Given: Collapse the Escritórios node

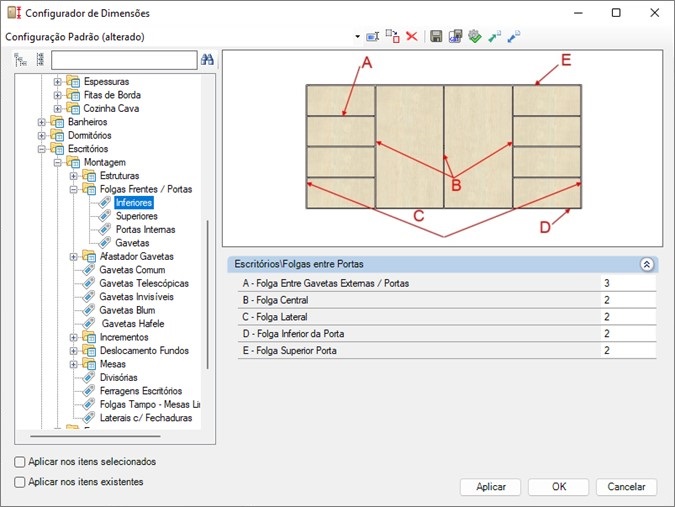Looking at the screenshot, I should pos(41,149).
